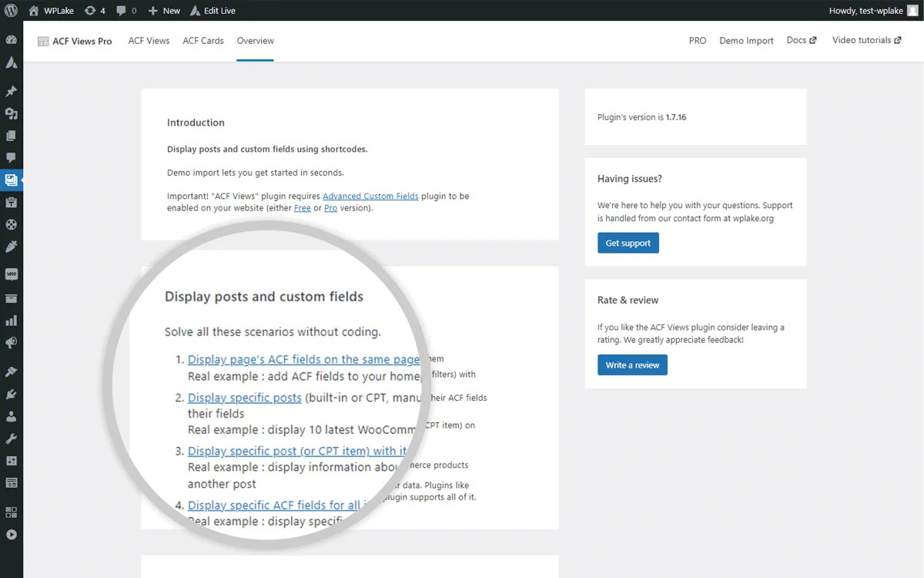Open the Settings sliders icon in sidebar
Viewport: 924px width, 578px height.
point(12,461)
